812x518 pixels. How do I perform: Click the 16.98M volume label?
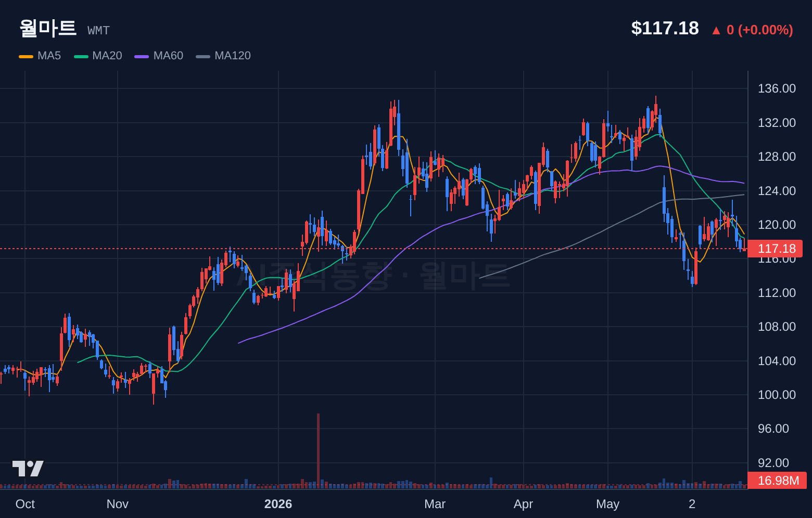[777, 480]
